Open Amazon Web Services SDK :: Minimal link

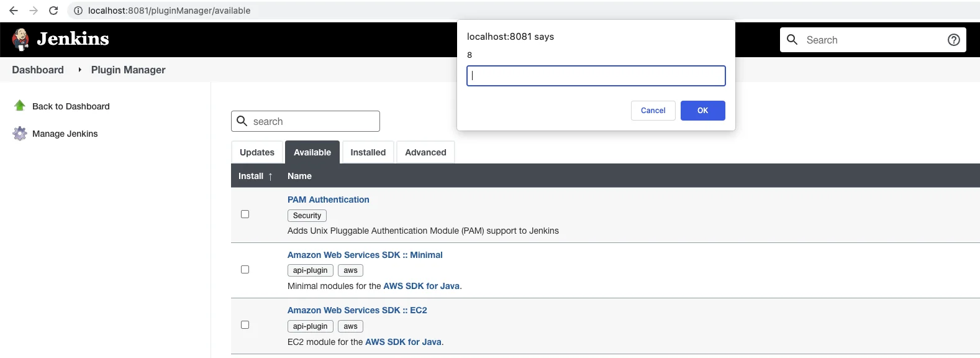[365, 255]
